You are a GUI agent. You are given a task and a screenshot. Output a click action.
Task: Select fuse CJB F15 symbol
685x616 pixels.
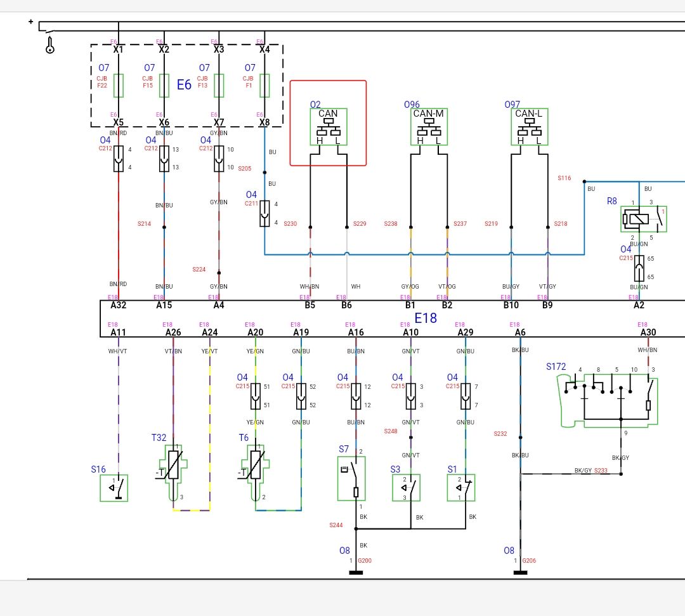[164, 85]
